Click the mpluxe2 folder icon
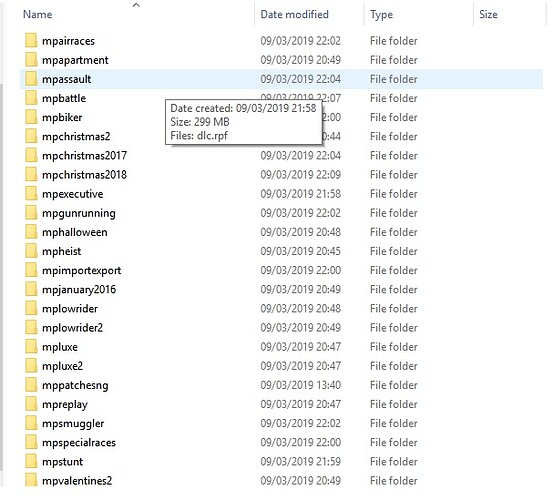The image size is (552, 500). click(x=31, y=366)
